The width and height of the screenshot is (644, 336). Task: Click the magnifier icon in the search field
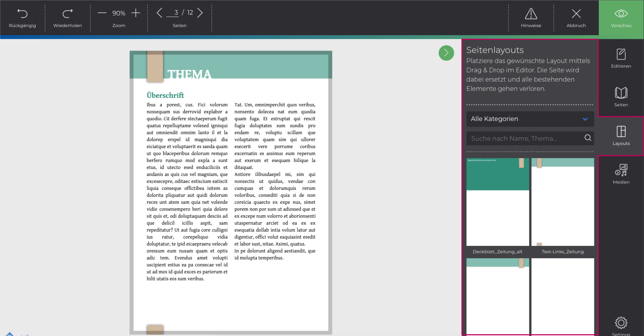[588, 138]
